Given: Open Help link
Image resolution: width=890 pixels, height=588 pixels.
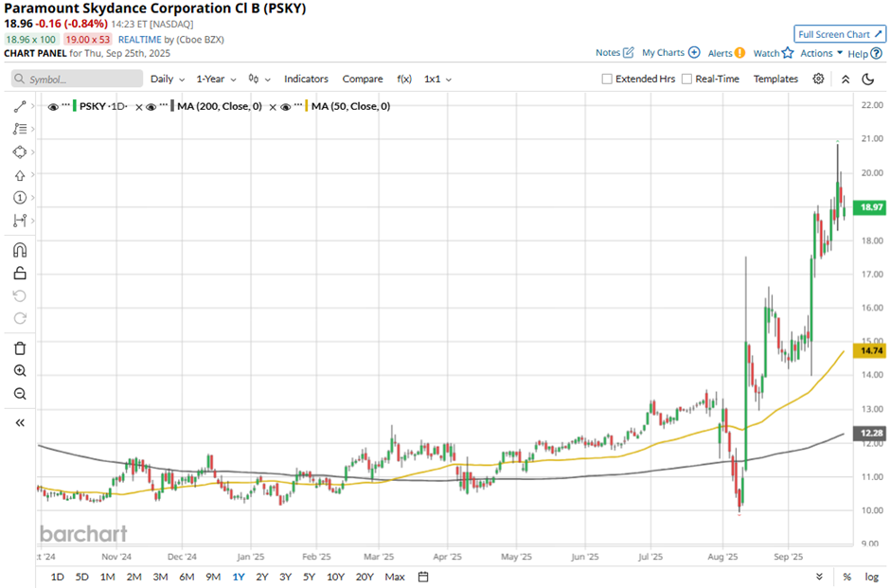Looking at the screenshot, I should [864, 53].
